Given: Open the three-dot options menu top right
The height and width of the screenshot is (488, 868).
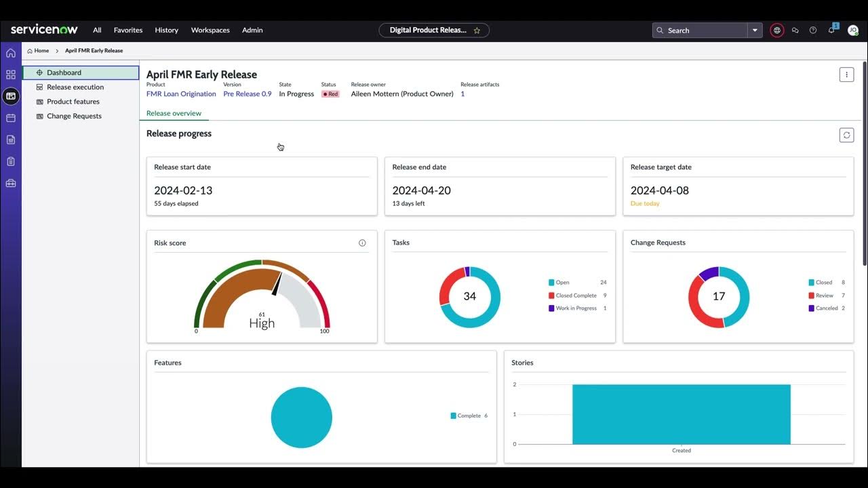Looking at the screenshot, I should click(x=846, y=75).
